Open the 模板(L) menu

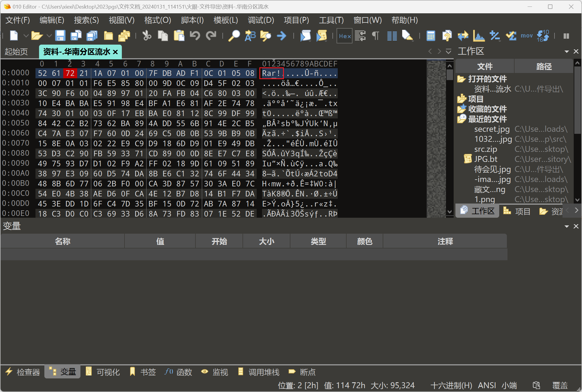pyautogui.click(x=226, y=20)
